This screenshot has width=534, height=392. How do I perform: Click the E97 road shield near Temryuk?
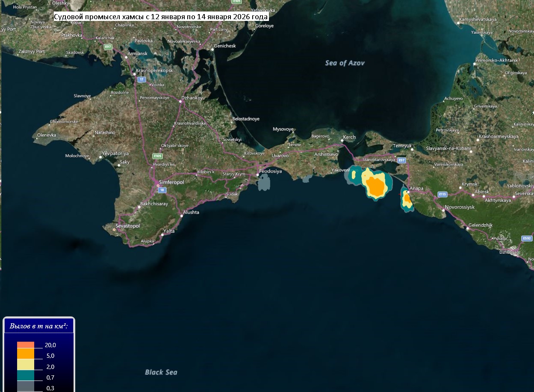[401, 160]
